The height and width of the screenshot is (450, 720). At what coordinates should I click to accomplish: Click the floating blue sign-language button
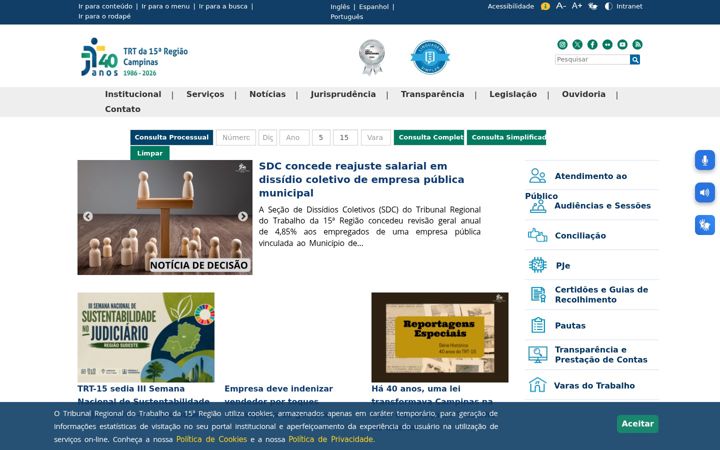pyautogui.click(x=704, y=225)
